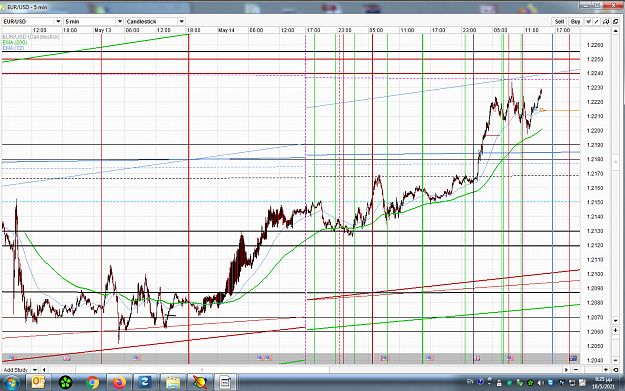Open Firefox from the taskbar
Image resolution: width=625 pixels, height=391 pixels.
point(119,383)
